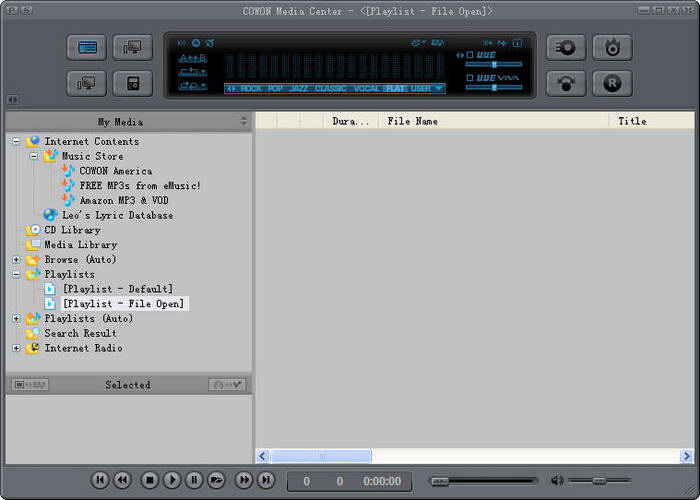Click the boxed icon at display top-right

point(517,43)
